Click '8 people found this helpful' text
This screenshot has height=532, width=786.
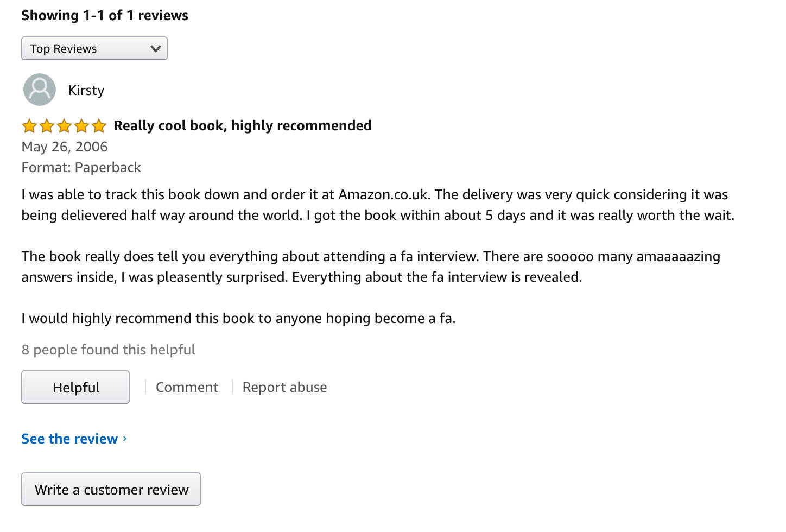pos(109,350)
